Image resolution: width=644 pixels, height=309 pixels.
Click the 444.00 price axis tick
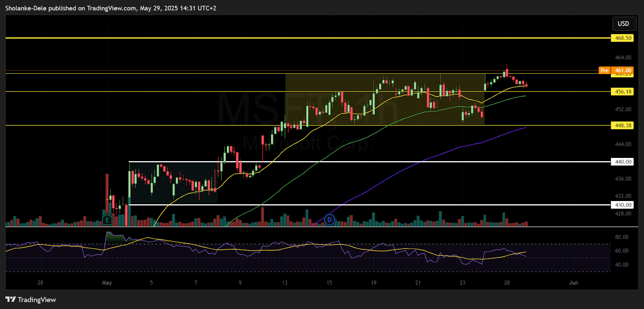pyautogui.click(x=623, y=144)
